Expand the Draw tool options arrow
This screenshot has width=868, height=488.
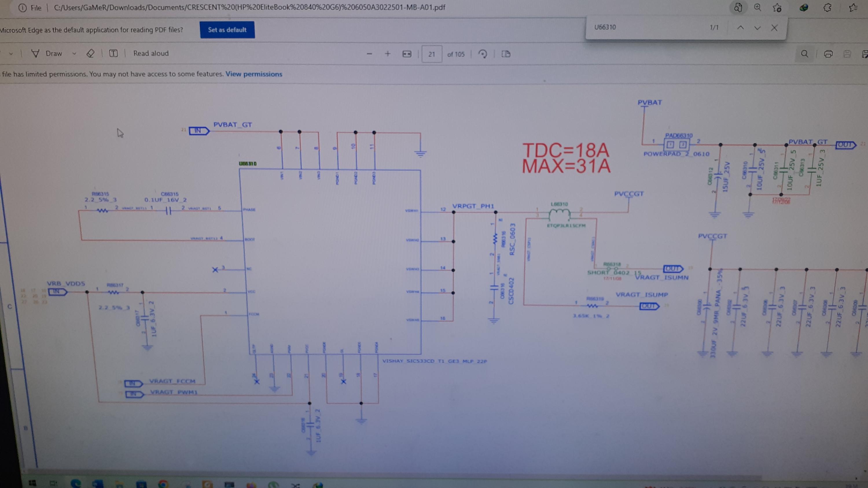(74, 53)
